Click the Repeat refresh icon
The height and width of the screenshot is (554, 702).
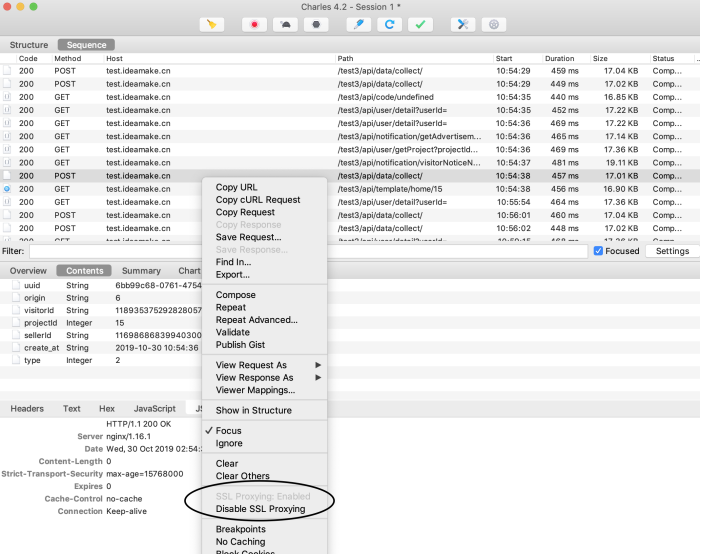point(390,25)
